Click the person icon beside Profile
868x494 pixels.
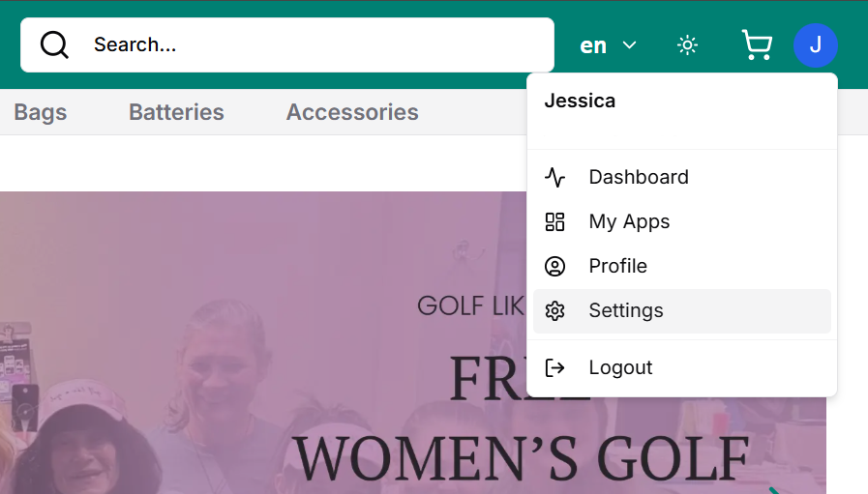554,266
